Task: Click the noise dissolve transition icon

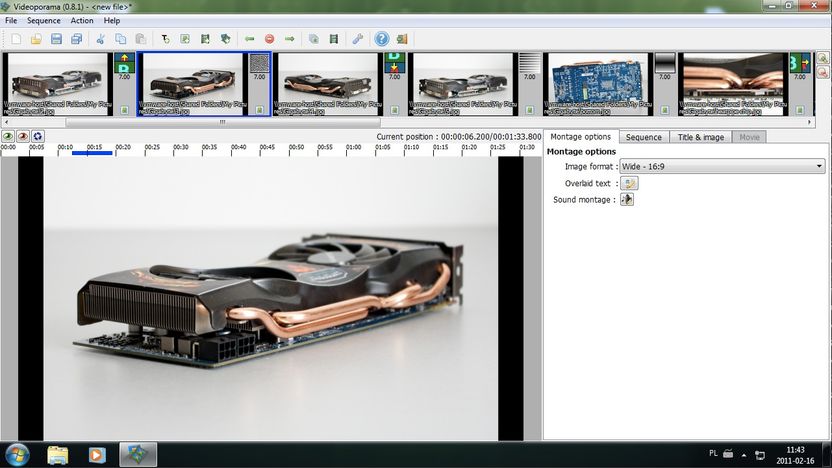Action: 259,63
